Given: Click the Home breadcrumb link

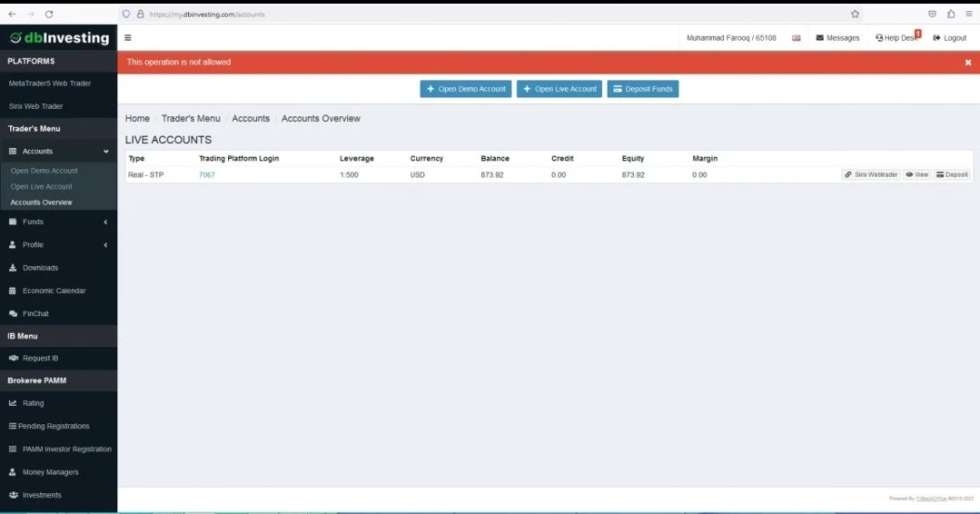Looking at the screenshot, I should [137, 119].
